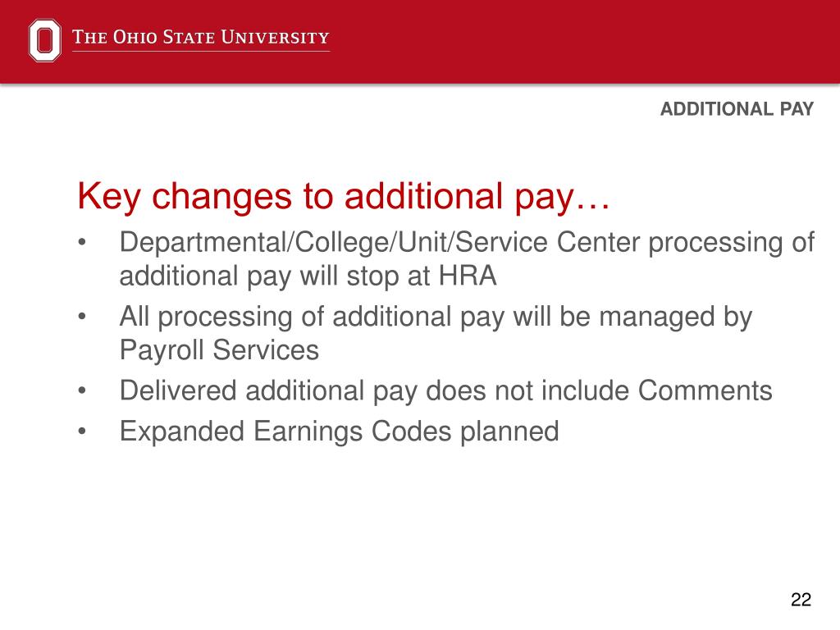
Task: Click the 'Key changes to additional pay' title
Action: (x=344, y=197)
